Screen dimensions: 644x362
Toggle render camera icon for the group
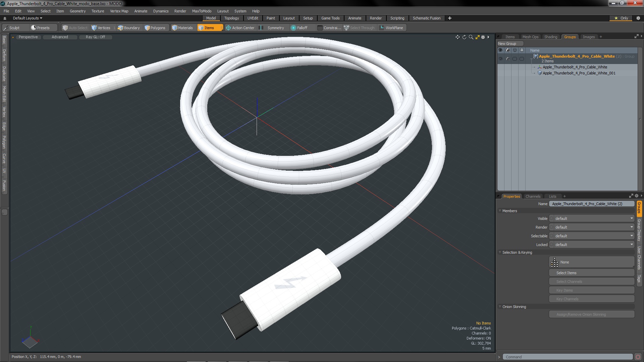point(507,59)
